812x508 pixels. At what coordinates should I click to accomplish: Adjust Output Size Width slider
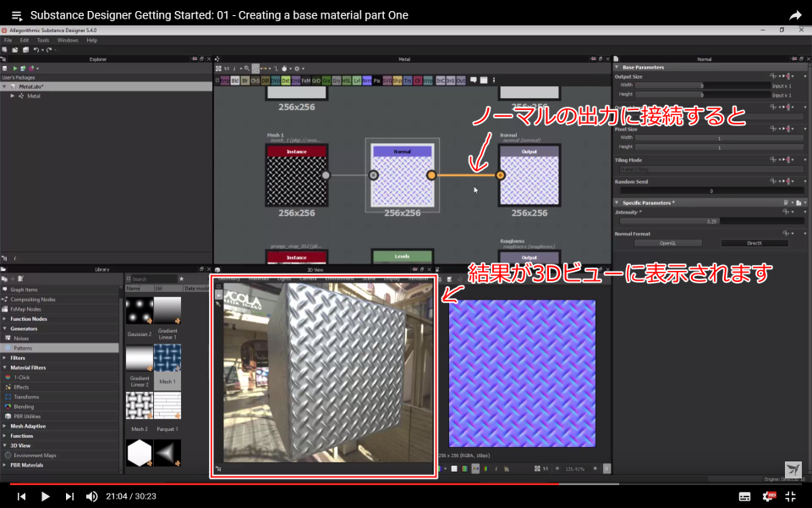pos(703,86)
